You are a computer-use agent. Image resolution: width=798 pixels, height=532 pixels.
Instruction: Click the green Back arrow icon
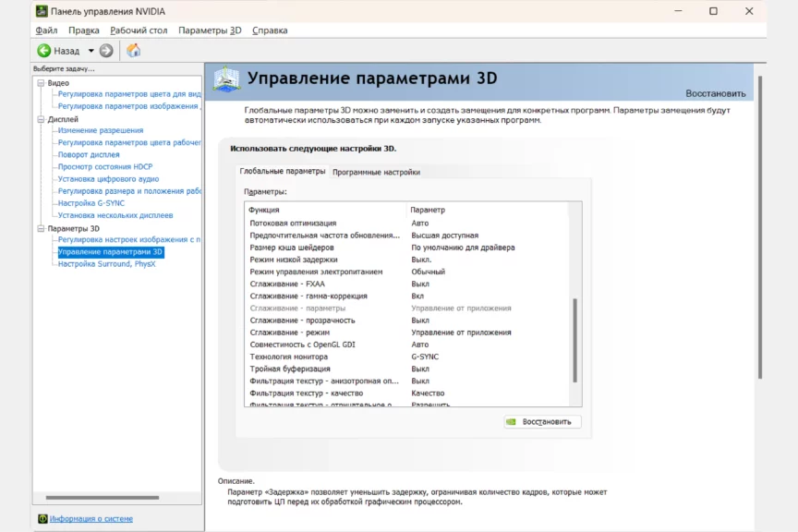(43, 51)
